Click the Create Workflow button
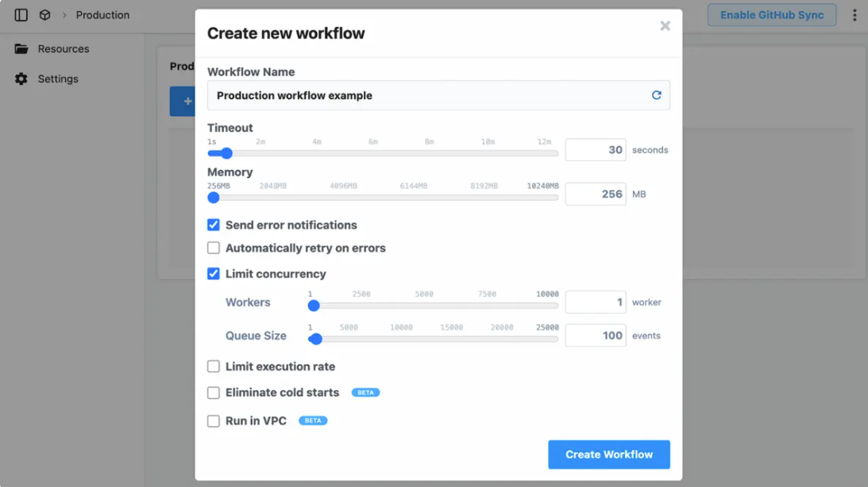 pos(608,454)
